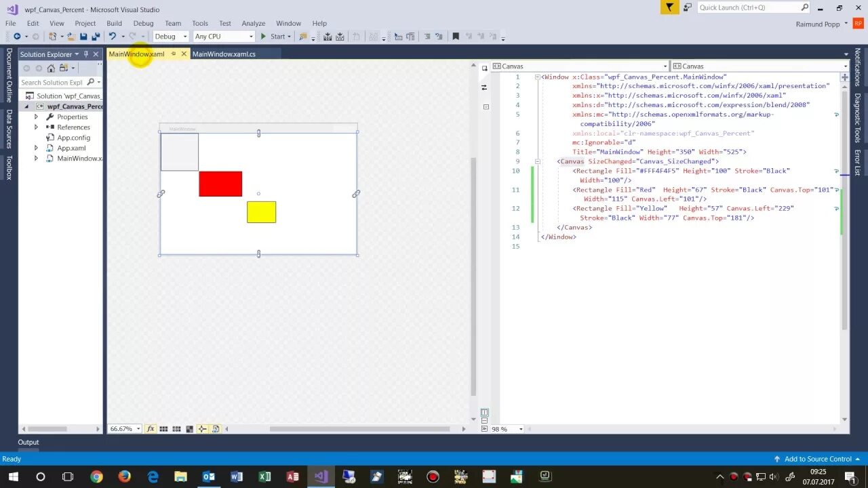The image size is (868, 488).
Task: Close the MainWindow.xaml tab
Action: click(x=183, y=54)
